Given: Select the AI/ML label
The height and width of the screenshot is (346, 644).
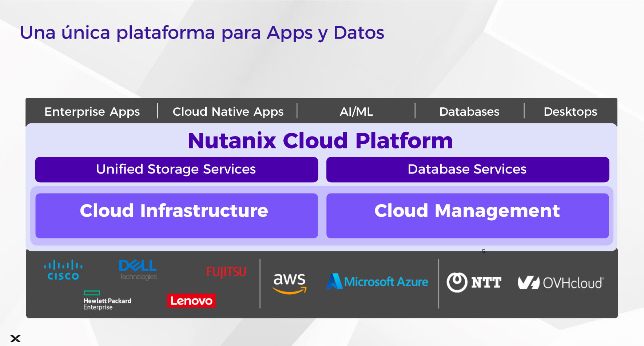Looking at the screenshot, I should click(x=356, y=111).
